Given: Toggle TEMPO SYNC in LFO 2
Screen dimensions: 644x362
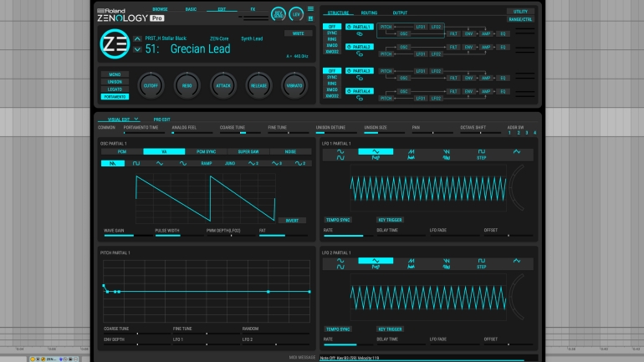Looking at the screenshot, I should pyautogui.click(x=338, y=329).
